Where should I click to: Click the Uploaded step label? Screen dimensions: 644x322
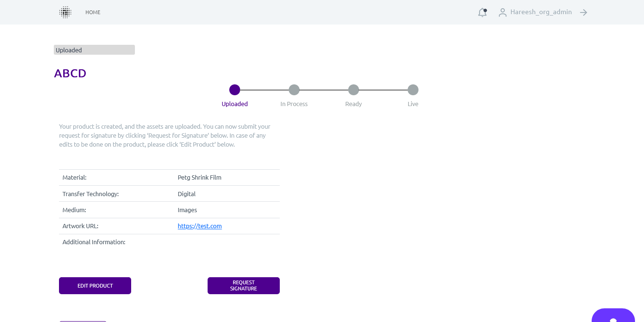[234, 104]
